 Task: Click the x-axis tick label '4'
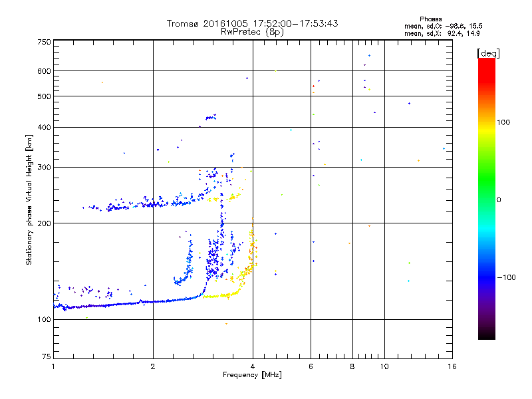coord(253,366)
